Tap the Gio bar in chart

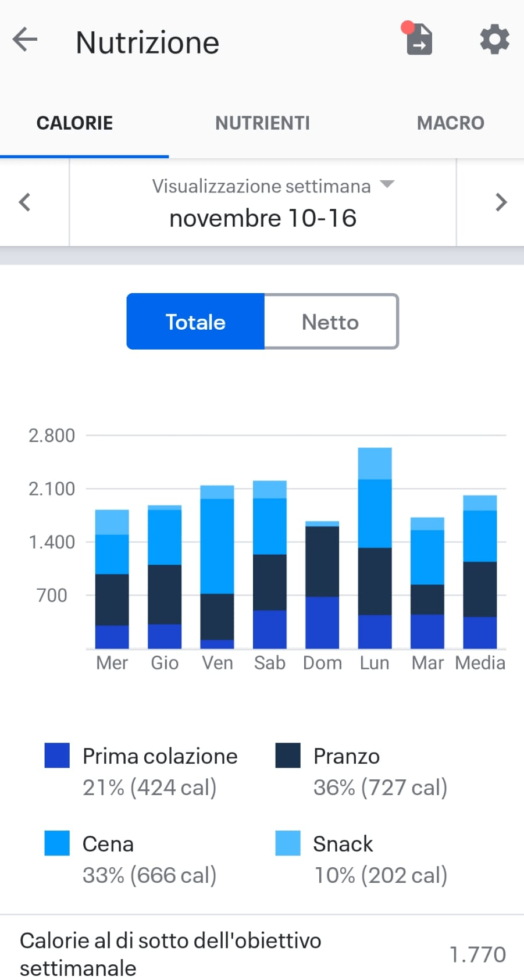(165, 577)
